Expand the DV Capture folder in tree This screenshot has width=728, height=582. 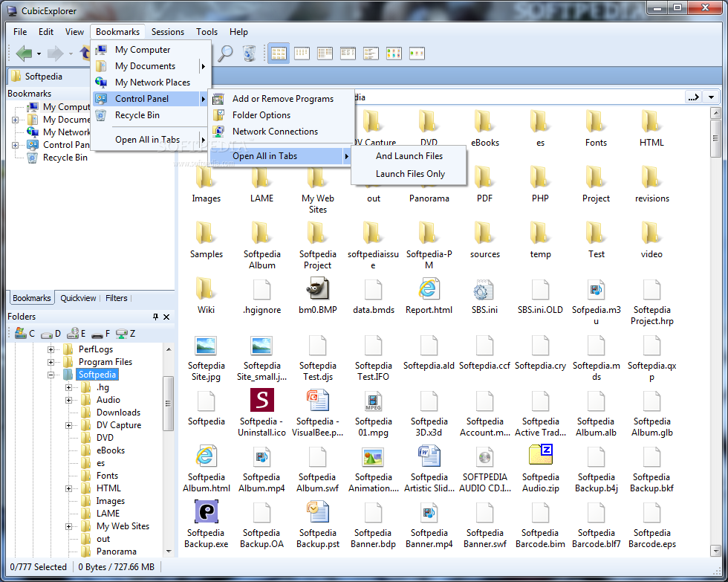pyautogui.click(x=68, y=425)
